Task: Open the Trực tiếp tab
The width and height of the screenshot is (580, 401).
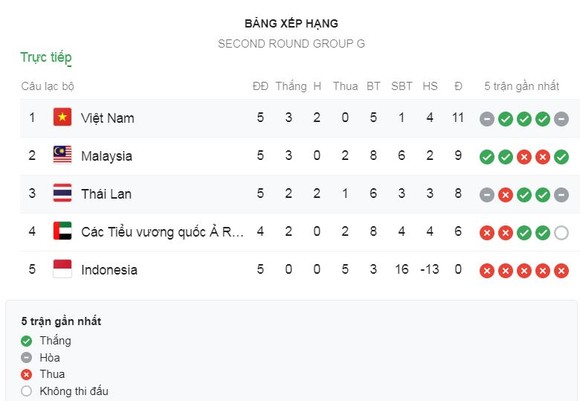Action: (x=46, y=58)
